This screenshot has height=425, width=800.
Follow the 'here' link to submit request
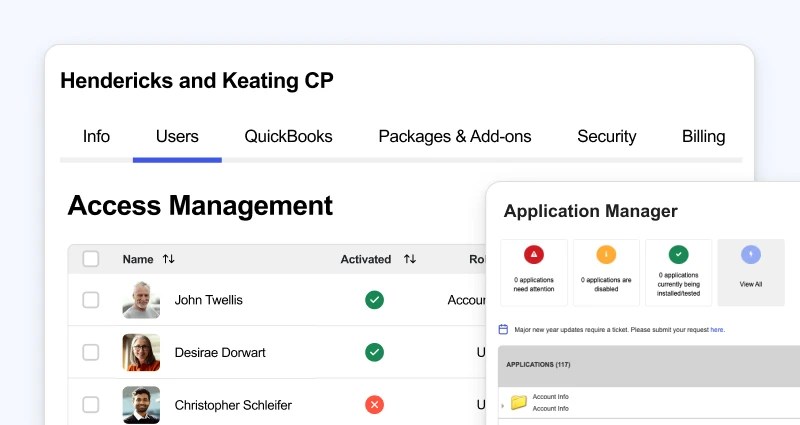[x=717, y=330]
